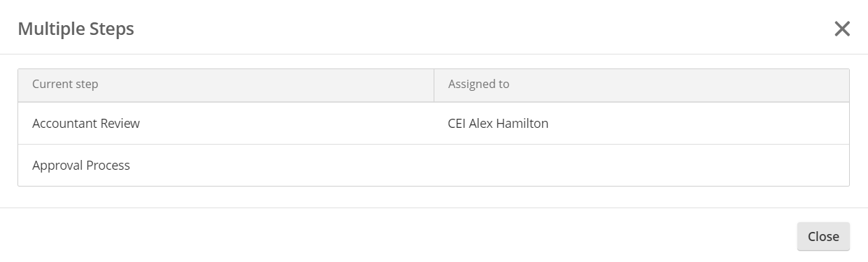Click the Close button
Viewport: 868px width, 262px height.
pos(823,236)
